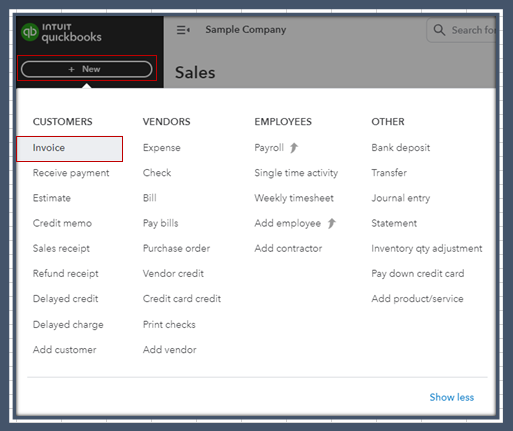The height and width of the screenshot is (431, 513).
Task: Click the upgrade arrow beside Payroll
Action: (x=294, y=147)
